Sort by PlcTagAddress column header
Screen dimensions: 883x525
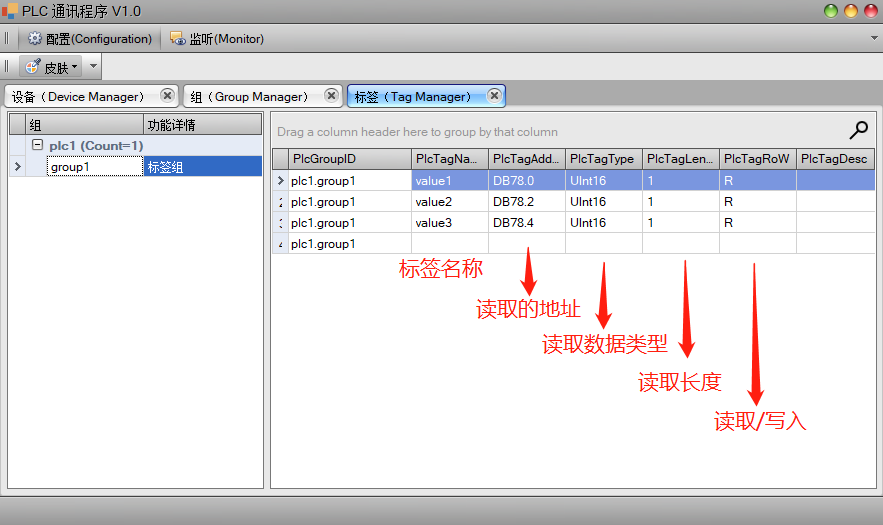tap(527, 159)
